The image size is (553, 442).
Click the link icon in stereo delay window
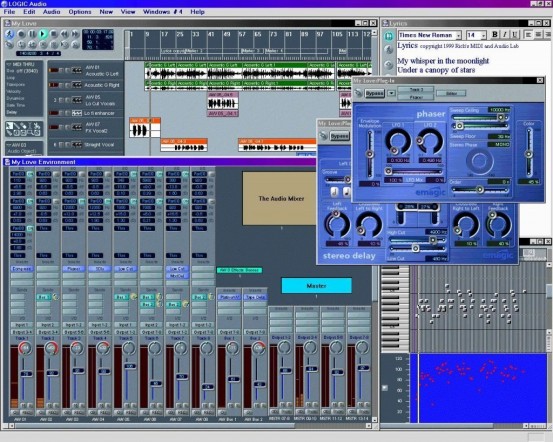click(323, 136)
